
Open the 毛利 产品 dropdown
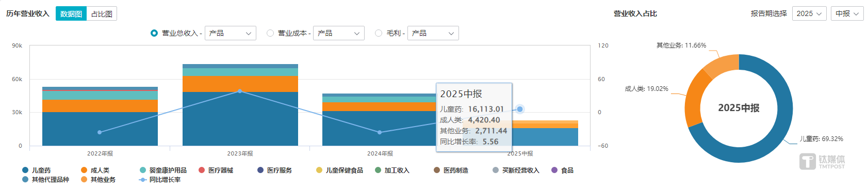[x=433, y=33]
